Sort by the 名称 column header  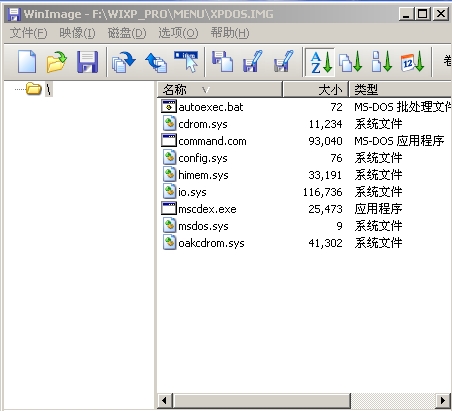220,89
